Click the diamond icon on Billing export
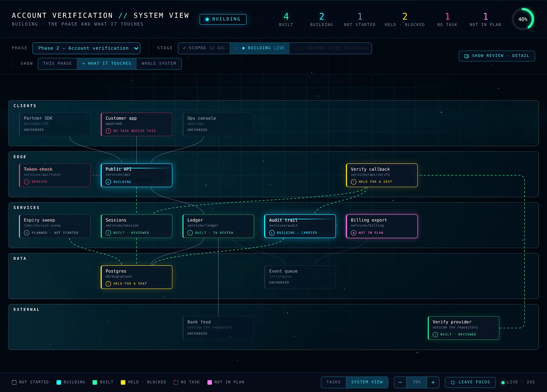Image resolution: width=547 pixels, height=392 pixels. pos(353,233)
